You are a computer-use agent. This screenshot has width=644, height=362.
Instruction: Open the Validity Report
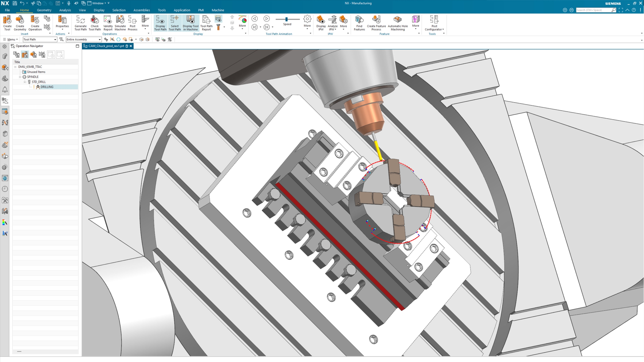pos(108,23)
